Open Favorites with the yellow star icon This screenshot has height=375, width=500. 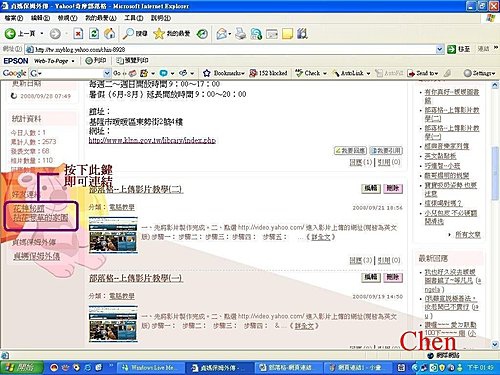point(172,33)
